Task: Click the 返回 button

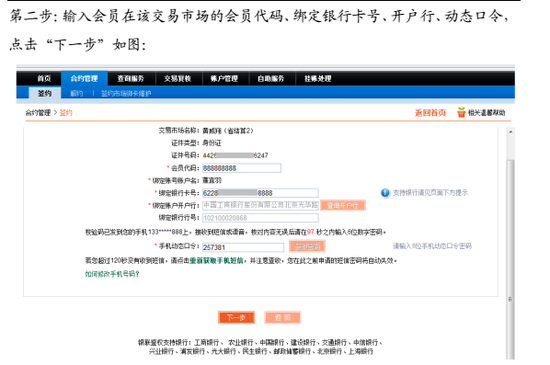Action: coord(282,318)
